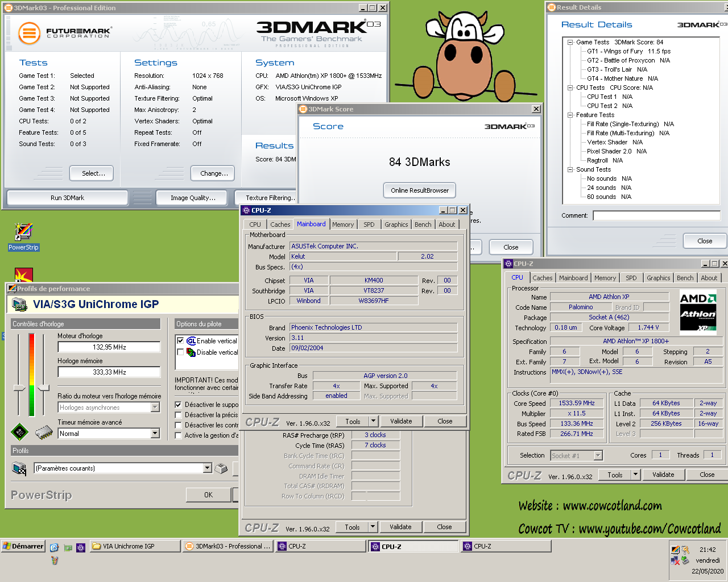Click the first CPU-Z taskbar button
Image resolution: width=728 pixels, height=582 pixels.
click(x=321, y=546)
